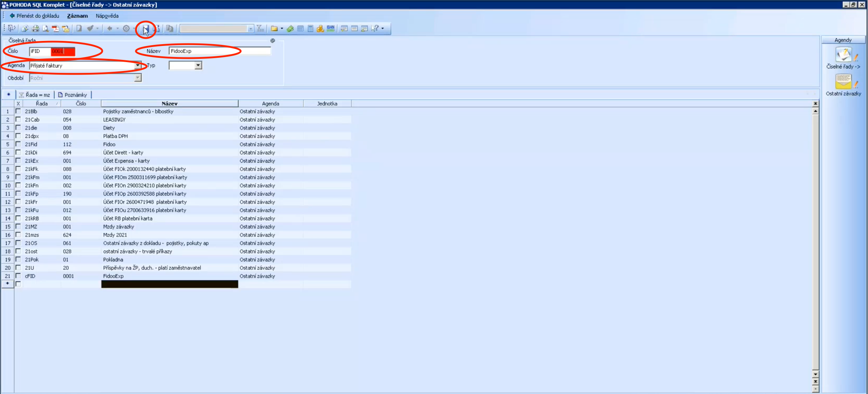Tick checkbox for row 21Pok Pokladna
The image size is (868, 394).
(18, 259)
